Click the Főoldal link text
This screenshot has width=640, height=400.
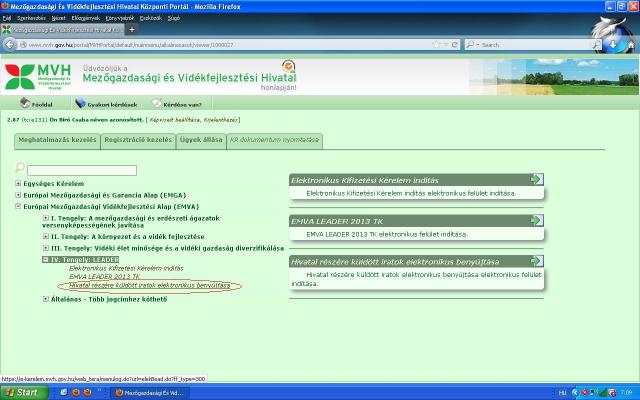click(42, 104)
